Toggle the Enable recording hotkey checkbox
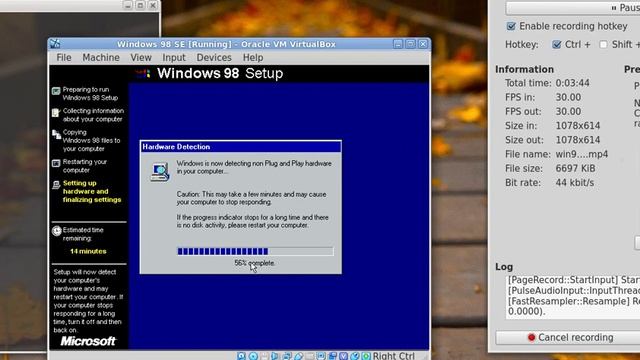Viewport: 640px width, 360px height. (511, 26)
